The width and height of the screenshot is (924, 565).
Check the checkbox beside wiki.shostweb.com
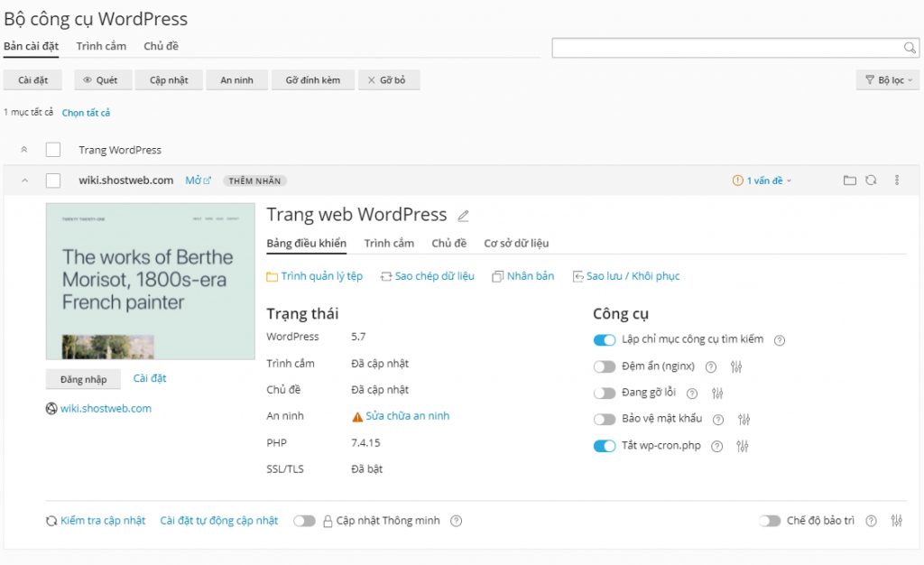coord(51,180)
